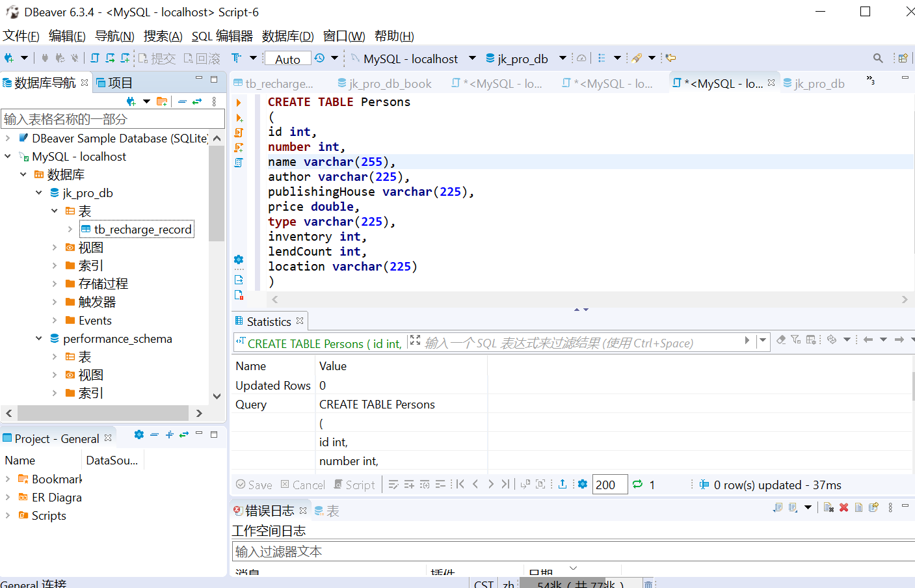Viewport: 915px width, 588px height.
Task: Click the table name filter input field
Action: pyautogui.click(x=113, y=119)
